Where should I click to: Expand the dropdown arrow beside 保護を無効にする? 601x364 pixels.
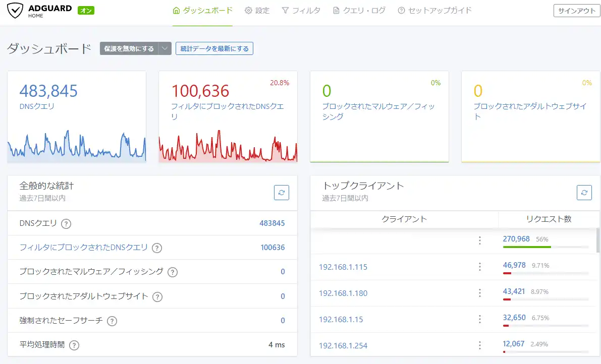(165, 48)
